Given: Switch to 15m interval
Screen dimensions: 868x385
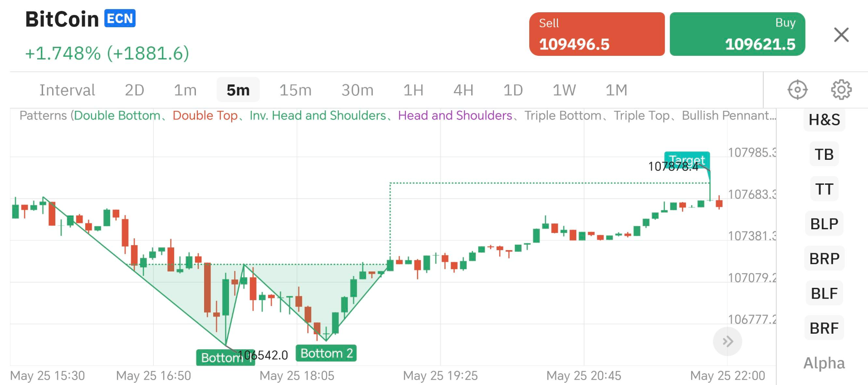Looking at the screenshot, I should click(x=295, y=90).
